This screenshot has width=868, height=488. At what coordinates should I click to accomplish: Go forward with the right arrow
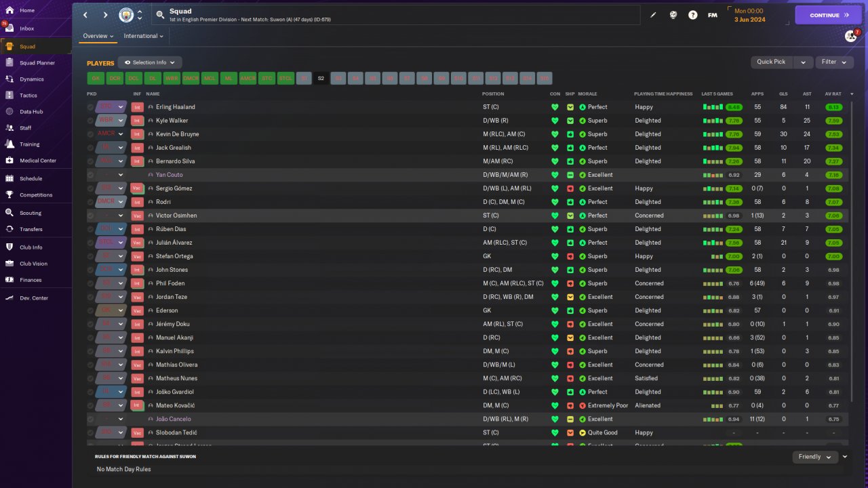click(105, 15)
